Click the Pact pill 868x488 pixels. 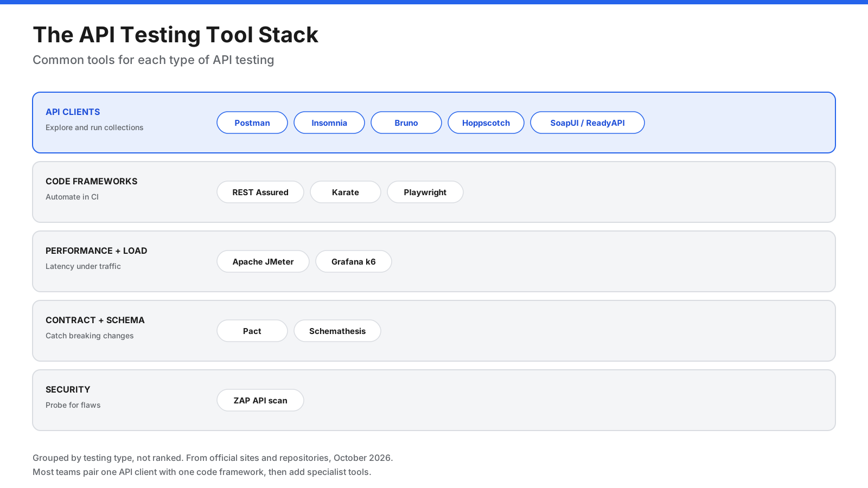pyautogui.click(x=252, y=331)
